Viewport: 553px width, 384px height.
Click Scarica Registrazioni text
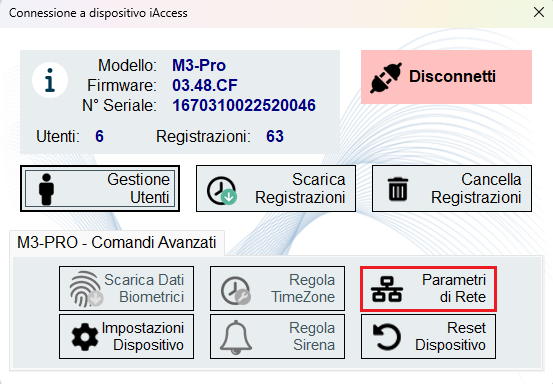[300, 189]
